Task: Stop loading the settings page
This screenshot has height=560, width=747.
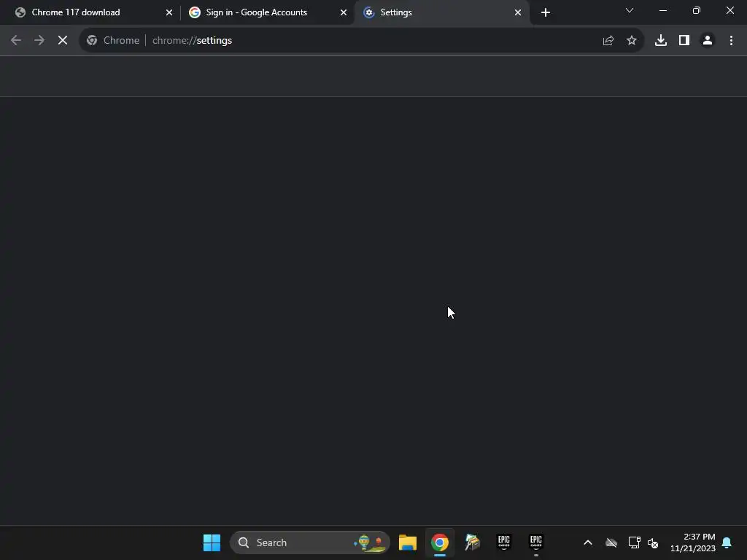Action: pos(63,41)
